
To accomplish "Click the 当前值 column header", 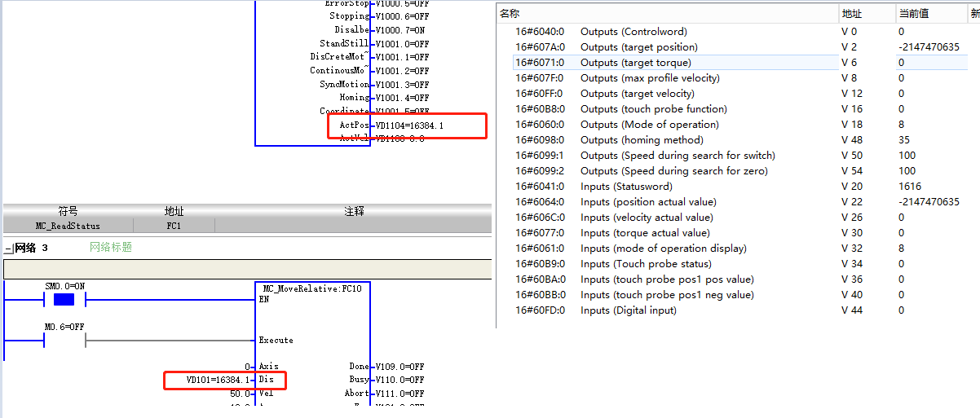I will point(931,14).
